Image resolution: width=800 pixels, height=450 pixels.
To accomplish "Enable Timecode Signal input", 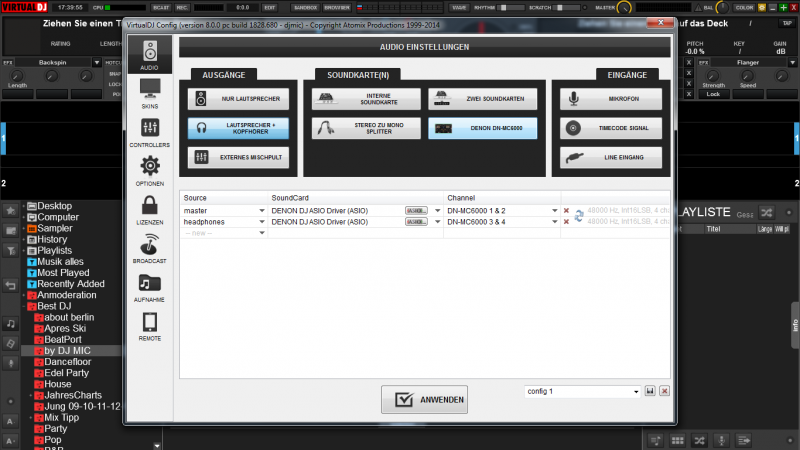I will pyautogui.click(x=611, y=128).
